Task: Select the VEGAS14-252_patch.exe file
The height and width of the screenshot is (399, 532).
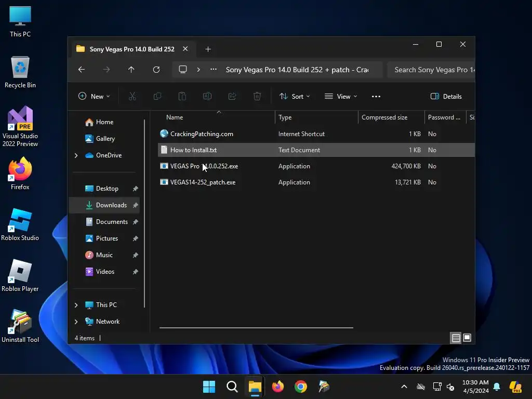Action: (203, 182)
